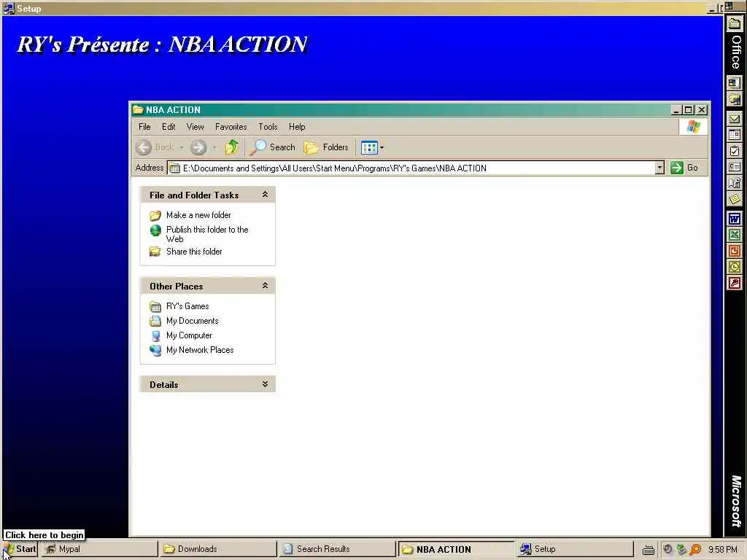Click the keyboard icon in the taskbar
The width and height of the screenshot is (747, 560).
pyautogui.click(x=648, y=550)
